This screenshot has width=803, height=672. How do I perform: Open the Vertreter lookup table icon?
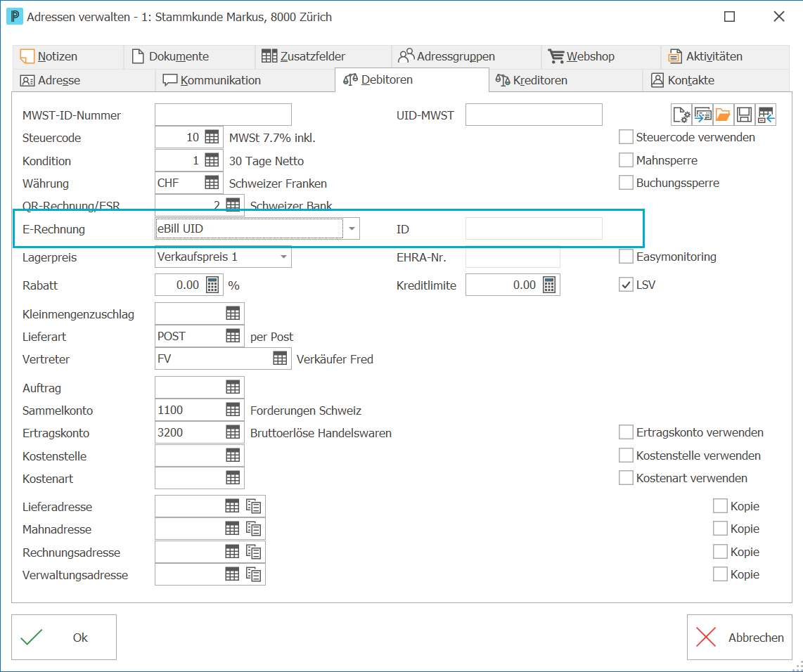coord(280,358)
